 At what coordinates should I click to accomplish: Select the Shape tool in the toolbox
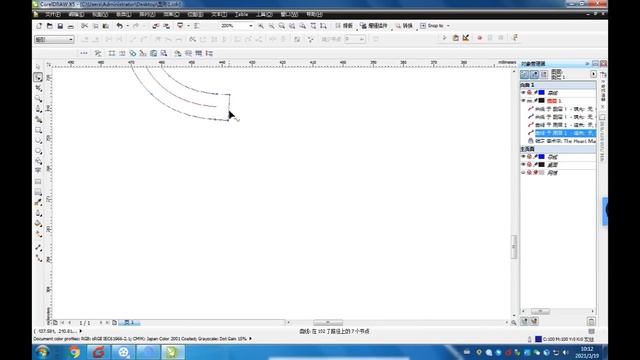coord(38,77)
